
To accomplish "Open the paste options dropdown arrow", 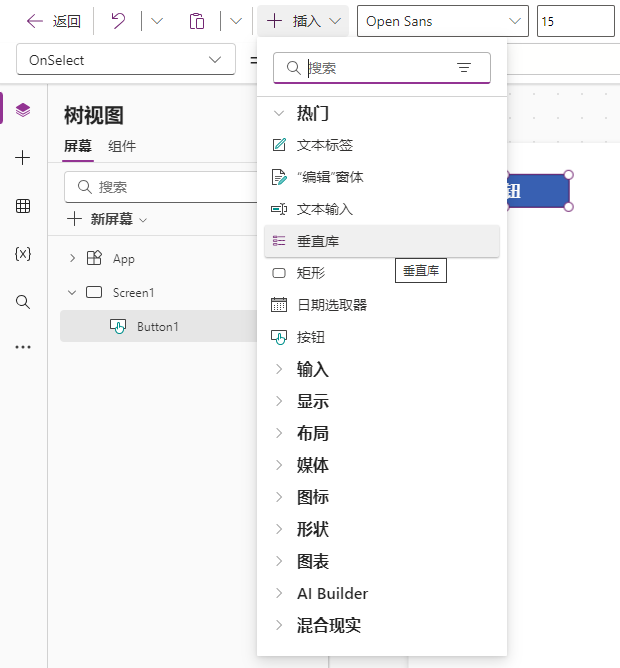I will [x=236, y=21].
